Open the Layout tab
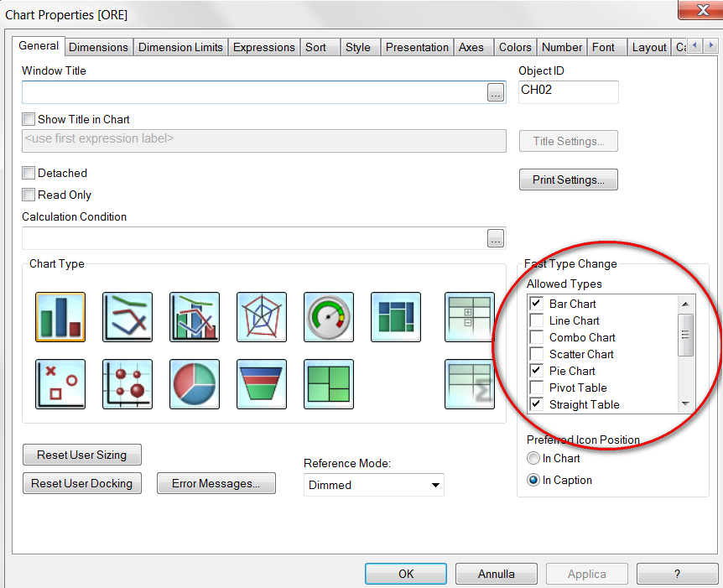 click(649, 47)
